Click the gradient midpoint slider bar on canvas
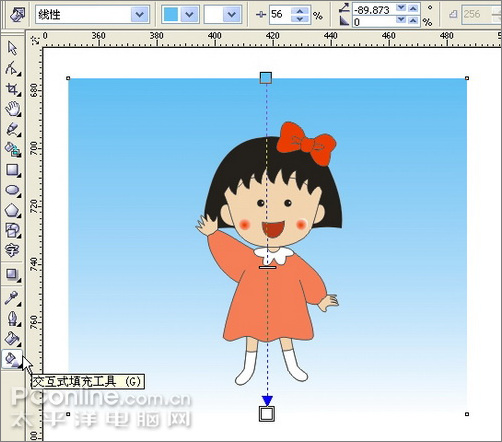This screenshot has height=442, width=502. [x=267, y=267]
